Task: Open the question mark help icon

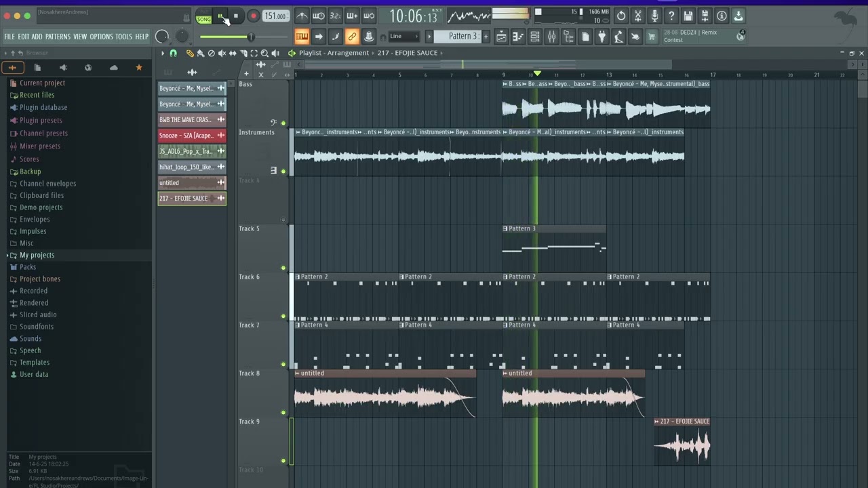Action: (x=671, y=16)
